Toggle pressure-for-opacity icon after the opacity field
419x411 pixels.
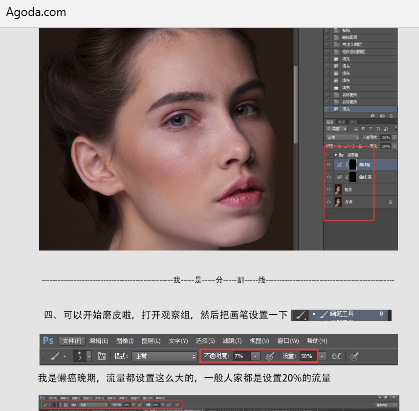coord(270,356)
